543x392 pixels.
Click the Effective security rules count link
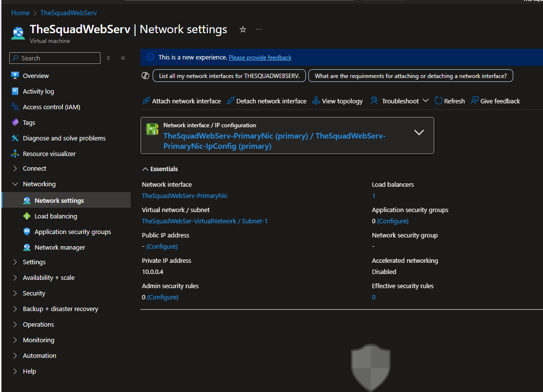coord(374,297)
